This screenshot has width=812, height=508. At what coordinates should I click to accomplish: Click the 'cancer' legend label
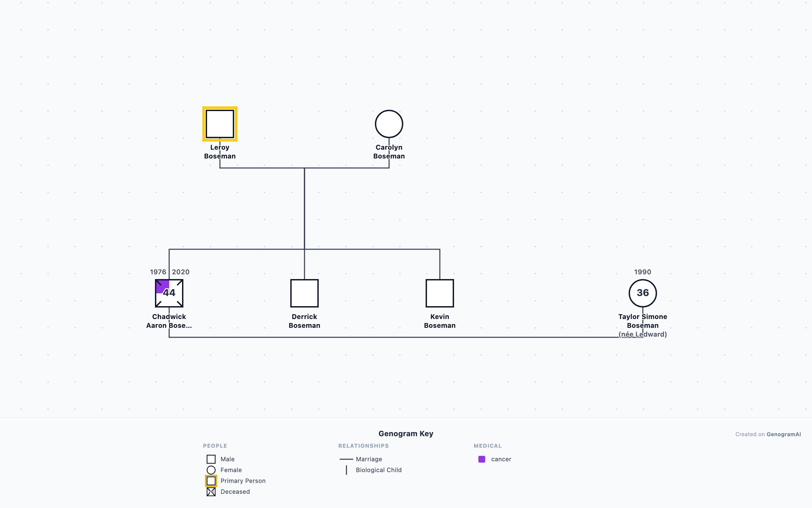501,459
